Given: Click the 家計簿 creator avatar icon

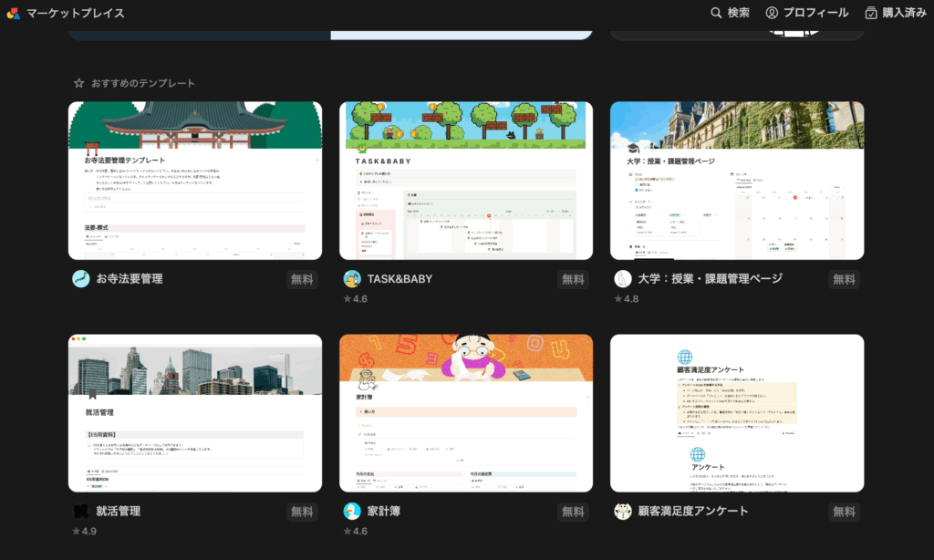Looking at the screenshot, I should click(352, 512).
